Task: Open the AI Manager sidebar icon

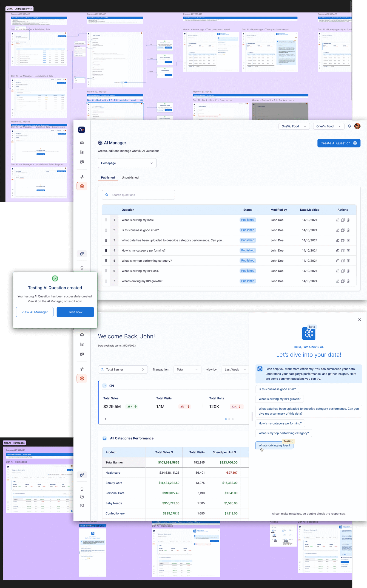Action: (82, 186)
